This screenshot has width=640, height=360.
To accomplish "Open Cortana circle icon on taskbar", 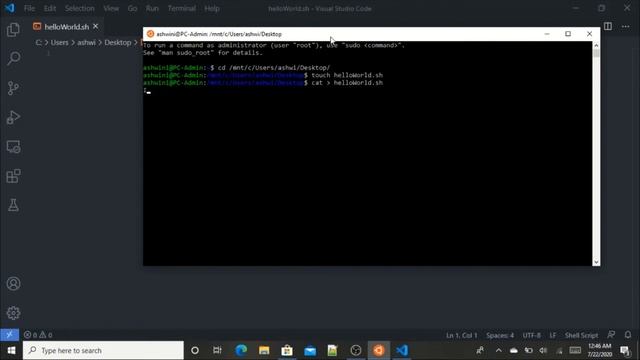I will point(195,351).
